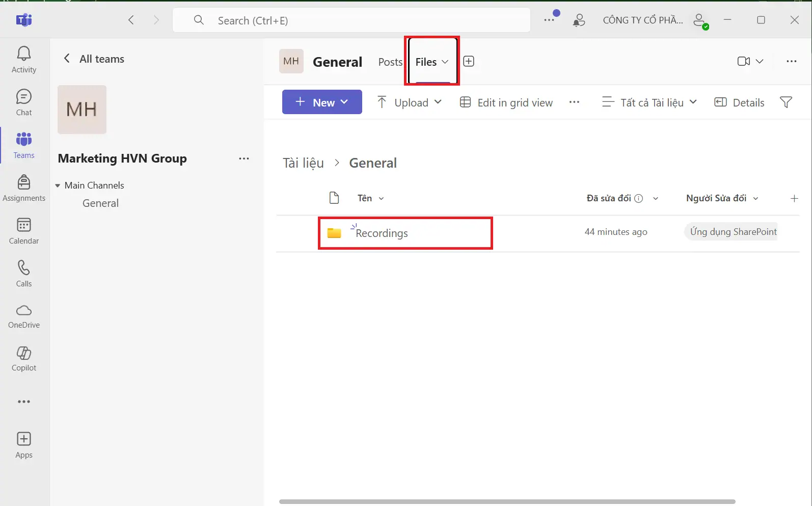The width and height of the screenshot is (812, 506).
Task: Go back to All teams
Action: click(94, 59)
